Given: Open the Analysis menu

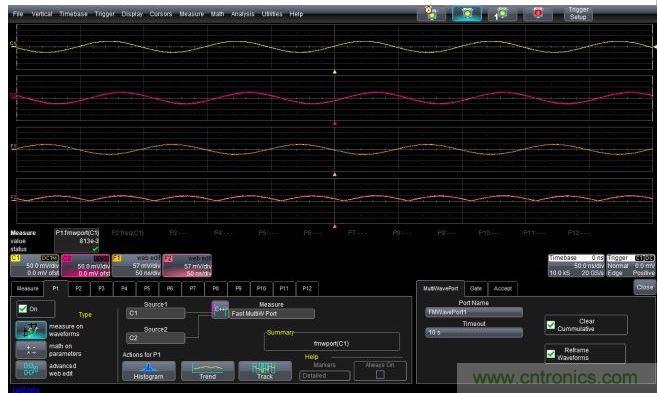Looking at the screenshot, I should 243,14.
